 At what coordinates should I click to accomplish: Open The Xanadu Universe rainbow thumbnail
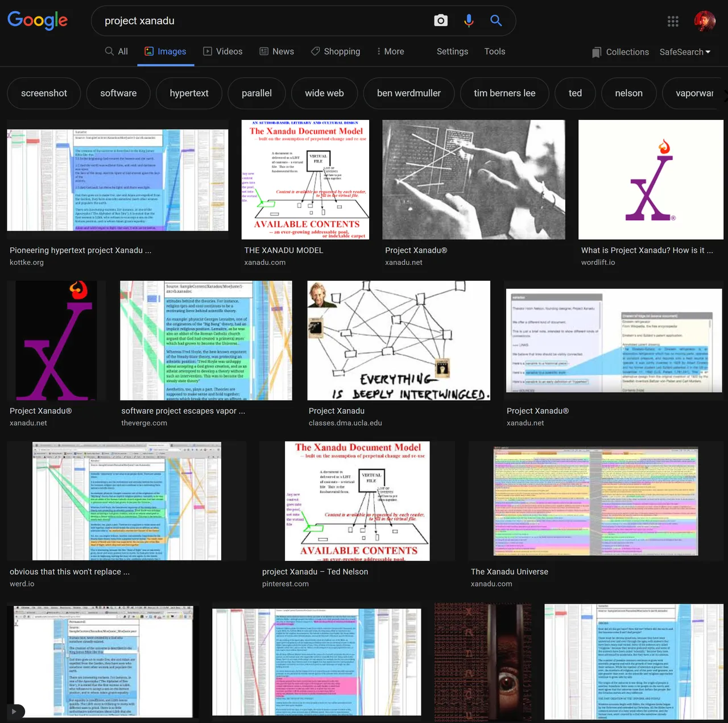[596, 501]
